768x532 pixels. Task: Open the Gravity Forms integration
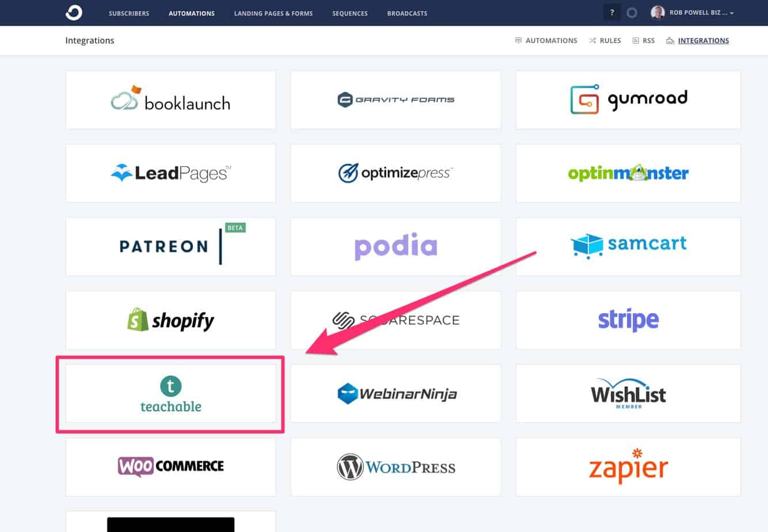point(396,100)
